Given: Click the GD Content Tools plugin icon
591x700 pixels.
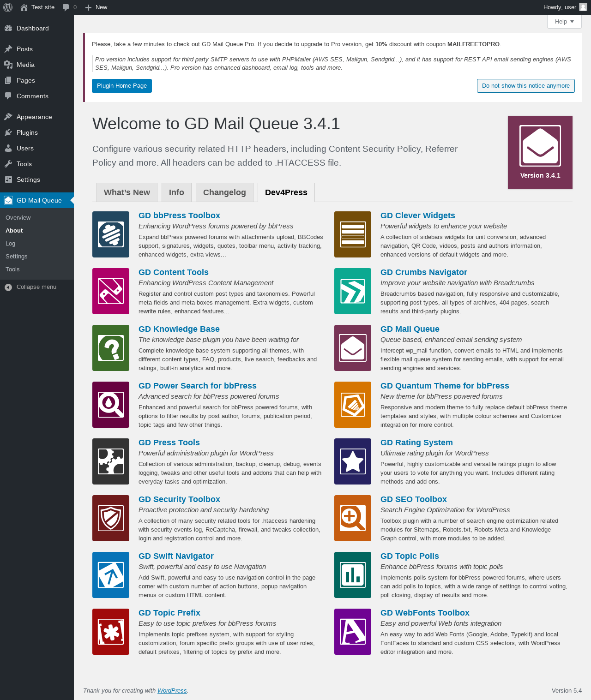Looking at the screenshot, I should (111, 291).
